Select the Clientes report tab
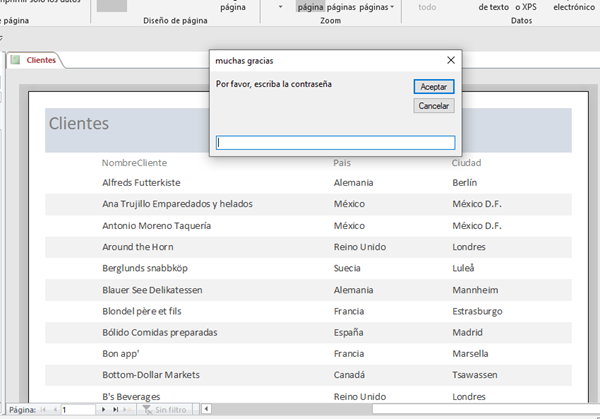Viewport: 600px width, 419px height. [40, 60]
